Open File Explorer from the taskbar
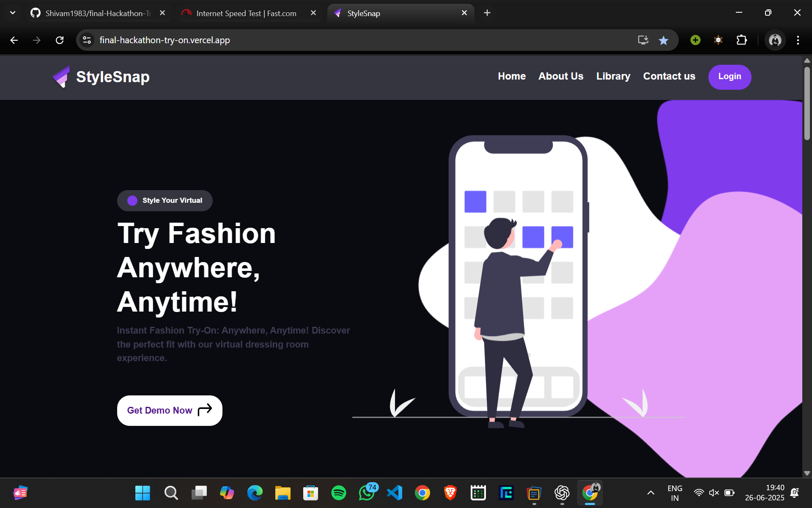Screen dimensions: 812x508 (283, 493)
